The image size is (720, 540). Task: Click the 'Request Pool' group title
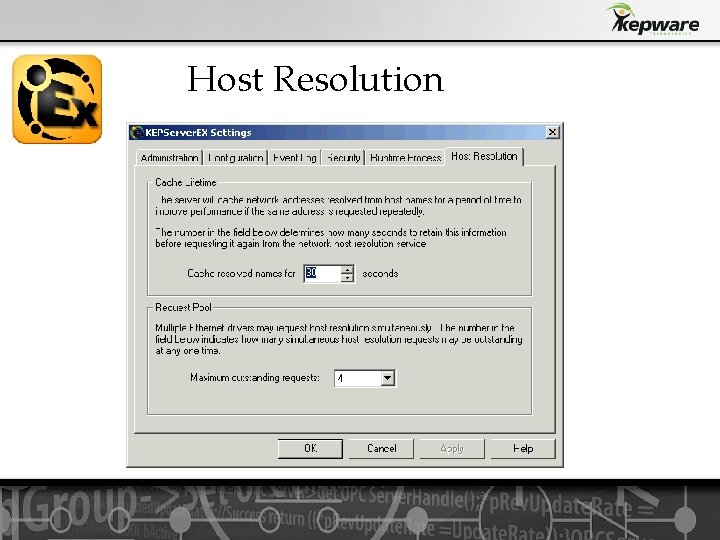click(x=183, y=307)
